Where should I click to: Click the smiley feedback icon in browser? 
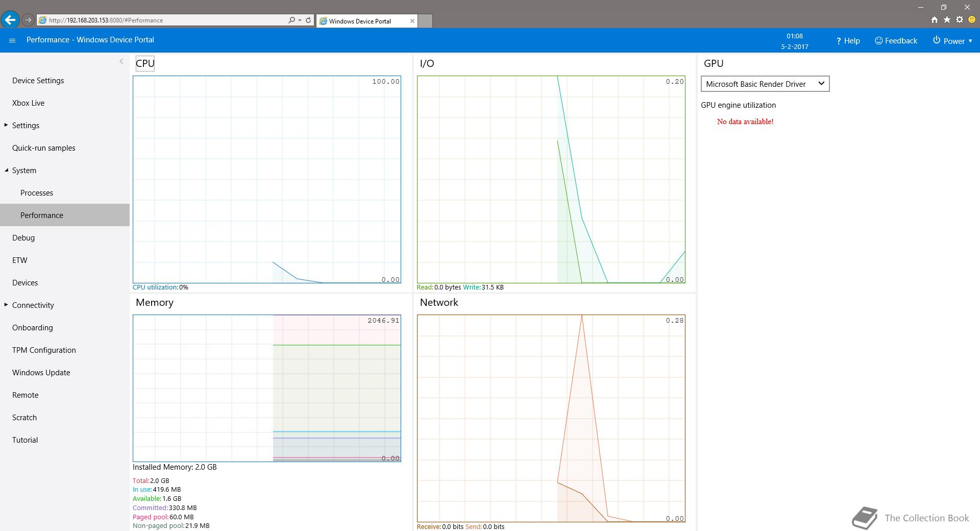tap(972, 20)
